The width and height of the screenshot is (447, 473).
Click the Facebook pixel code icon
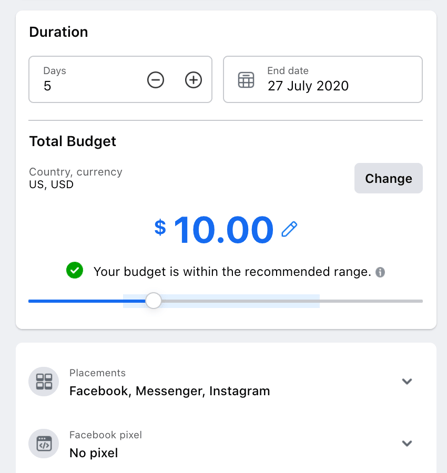tap(44, 444)
